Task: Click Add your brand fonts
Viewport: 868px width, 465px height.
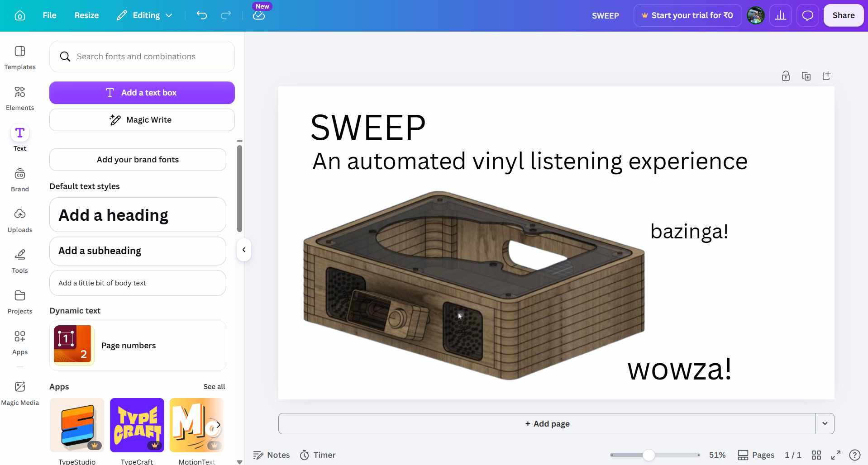Action: pos(138,160)
